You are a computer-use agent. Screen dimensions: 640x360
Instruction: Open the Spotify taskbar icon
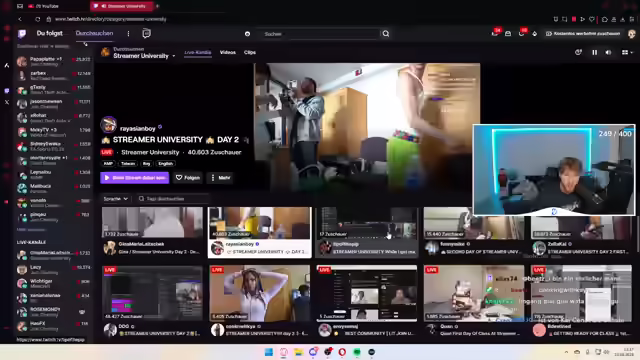(357, 352)
